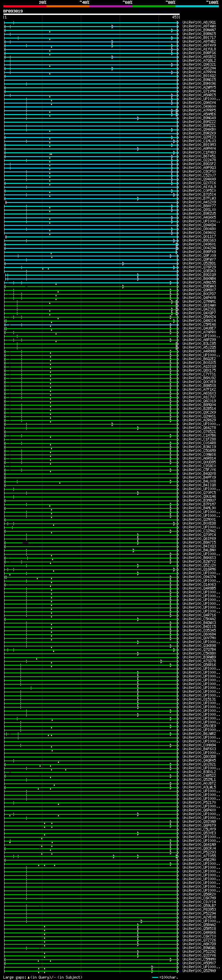Open hit UniRef100_B9N4N7
The image size is (222, 980).
tap(199, 30)
